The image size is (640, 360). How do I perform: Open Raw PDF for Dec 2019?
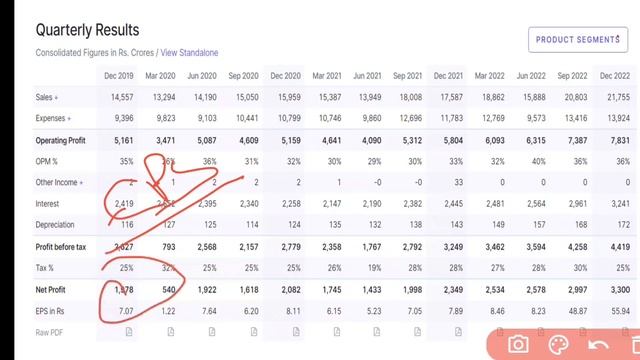click(x=129, y=332)
